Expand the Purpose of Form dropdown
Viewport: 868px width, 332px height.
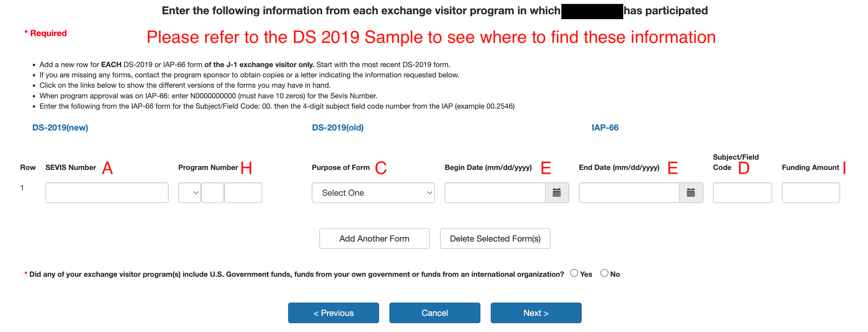click(373, 193)
